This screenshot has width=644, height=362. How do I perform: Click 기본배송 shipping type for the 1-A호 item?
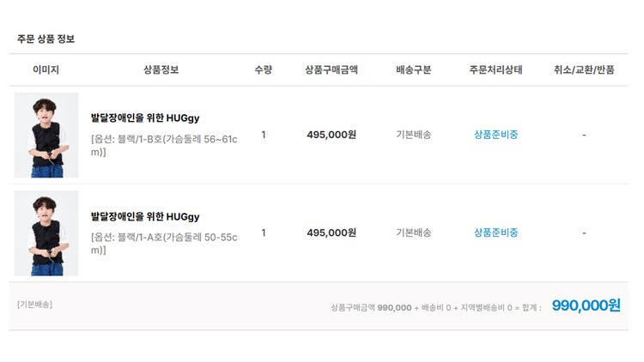pyautogui.click(x=414, y=232)
